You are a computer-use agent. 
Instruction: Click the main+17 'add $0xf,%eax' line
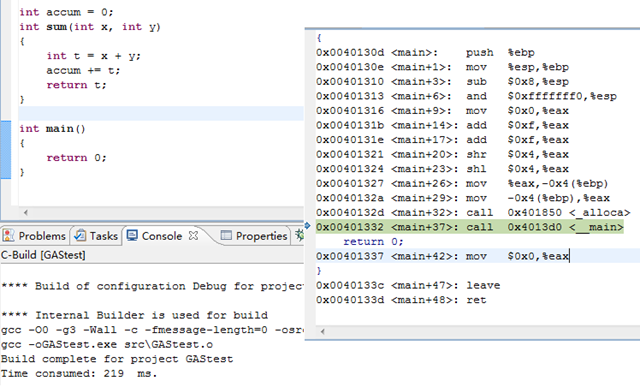tap(442, 140)
